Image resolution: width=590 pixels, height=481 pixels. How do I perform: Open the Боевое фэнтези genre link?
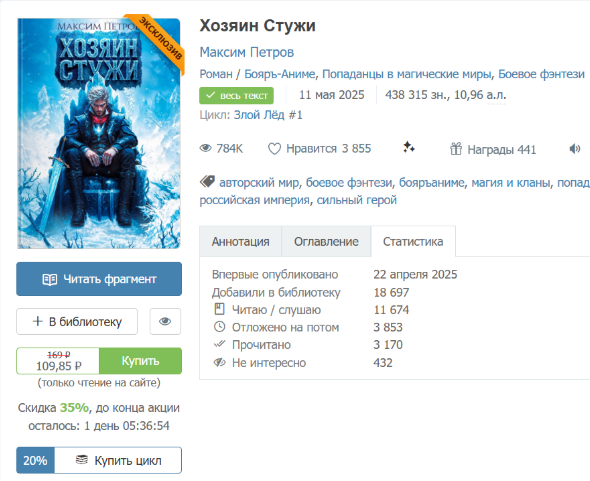click(541, 74)
